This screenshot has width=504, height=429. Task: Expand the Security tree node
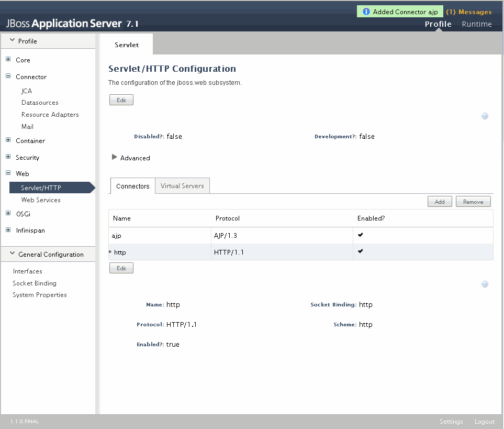pyautogui.click(x=8, y=156)
